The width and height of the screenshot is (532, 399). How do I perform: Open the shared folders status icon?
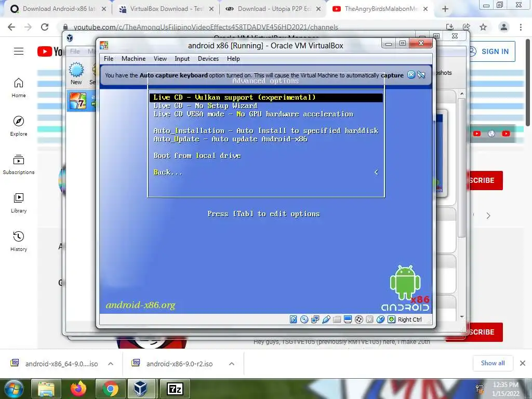tap(337, 320)
